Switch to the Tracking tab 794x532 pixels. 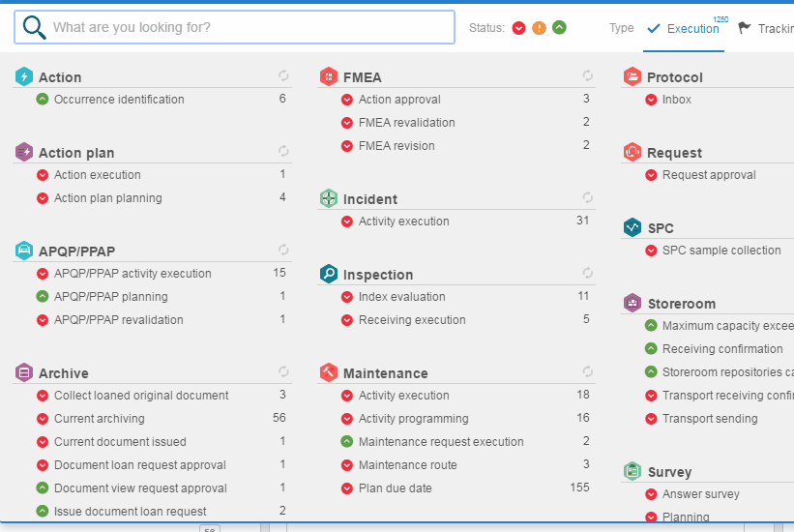767,28
